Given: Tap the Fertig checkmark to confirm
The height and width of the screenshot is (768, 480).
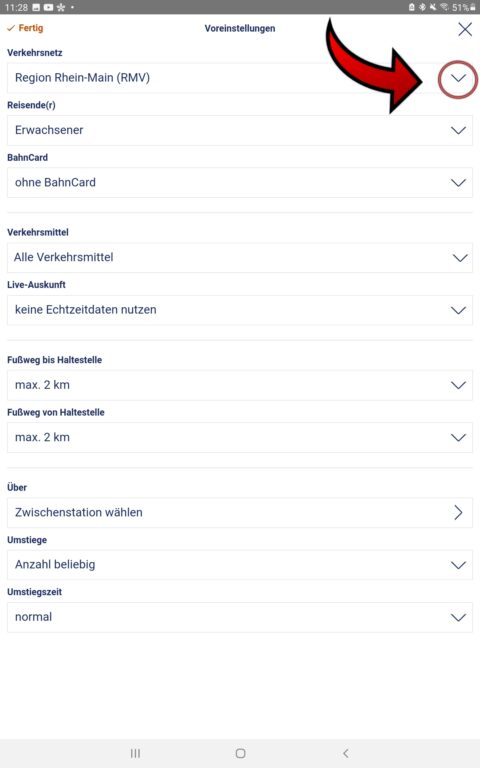Looking at the screenshot, I should (x=25, y=28).
